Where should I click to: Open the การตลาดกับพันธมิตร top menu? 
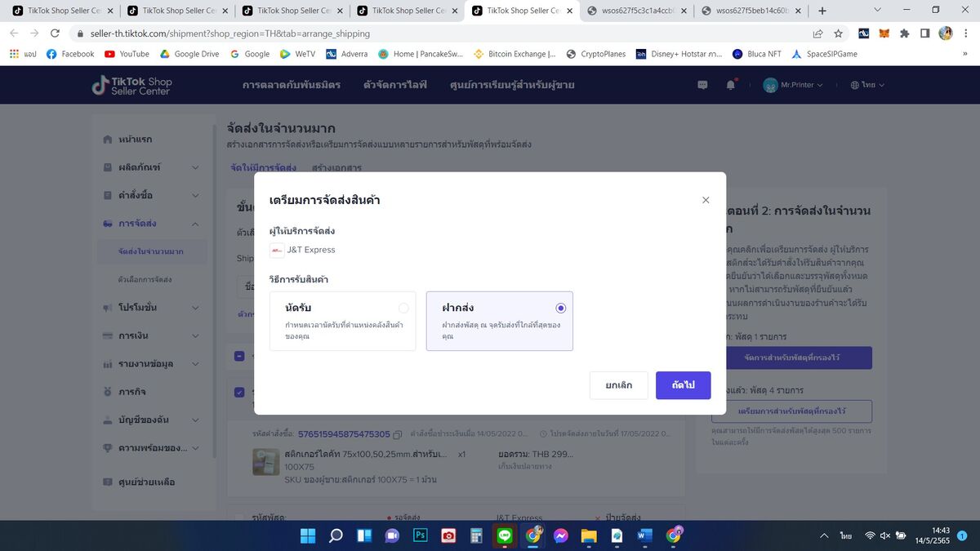(x=292, y=85)
